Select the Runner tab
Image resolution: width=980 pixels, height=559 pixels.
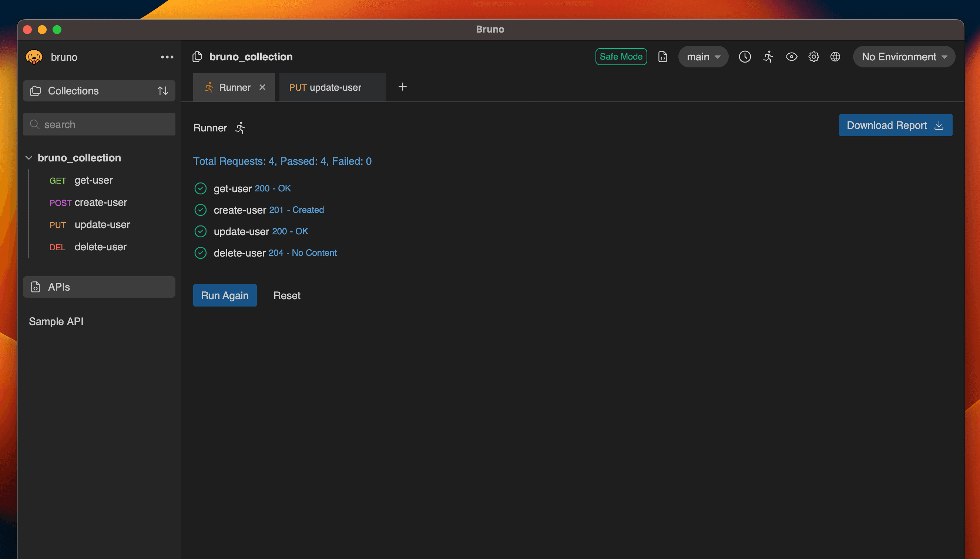click(x=234, y=86)
